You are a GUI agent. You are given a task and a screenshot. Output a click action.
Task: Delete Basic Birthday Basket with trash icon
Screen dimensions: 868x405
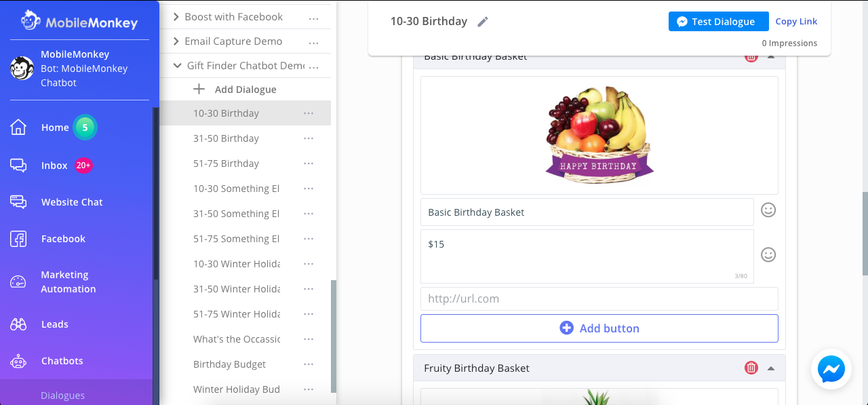[751, 57]
